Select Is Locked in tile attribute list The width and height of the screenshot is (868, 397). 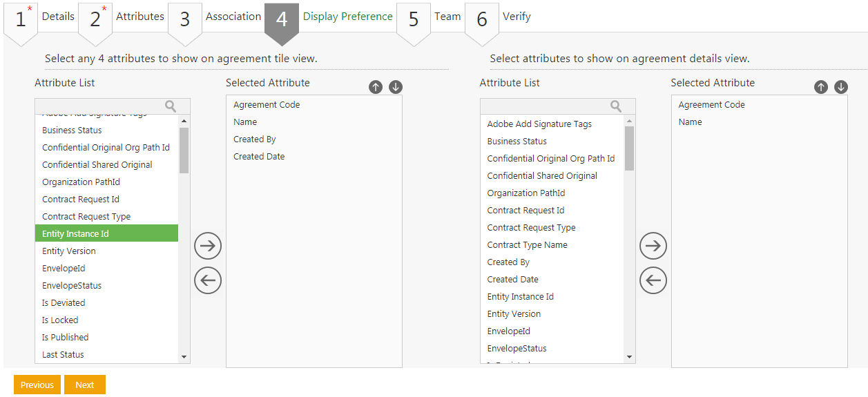click(x=60, y=320)
